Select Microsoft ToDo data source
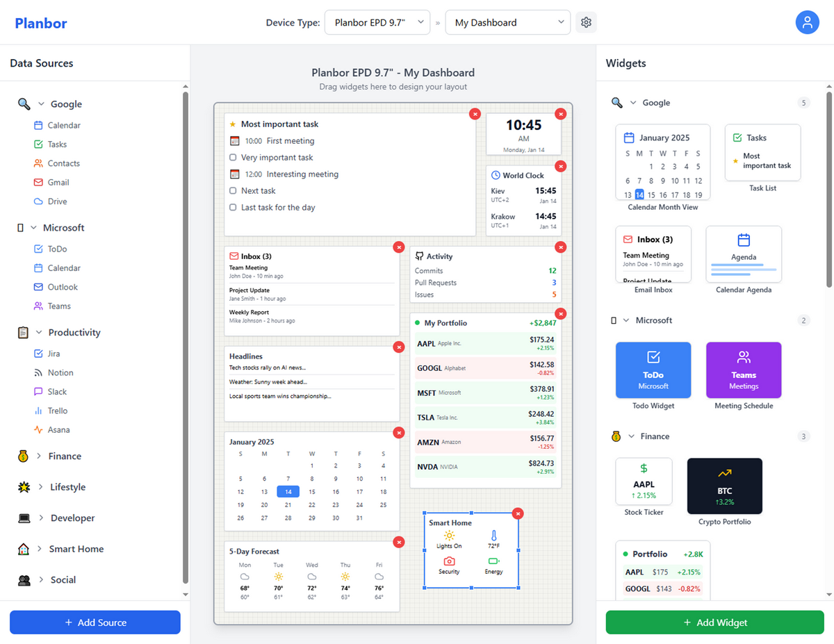Screen dimensions: 834x644 click(x=50, y=249)
